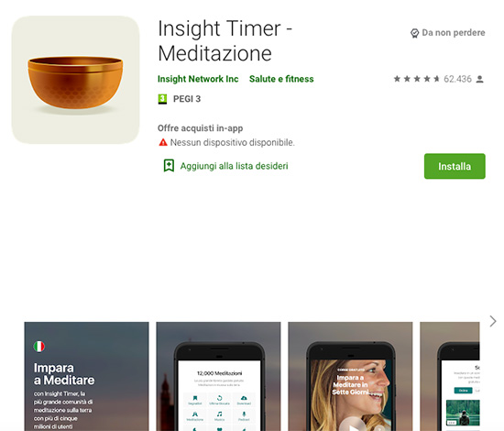Click the green PEGI 3 rating icon

pyautogui.click(x=162, y=99)
